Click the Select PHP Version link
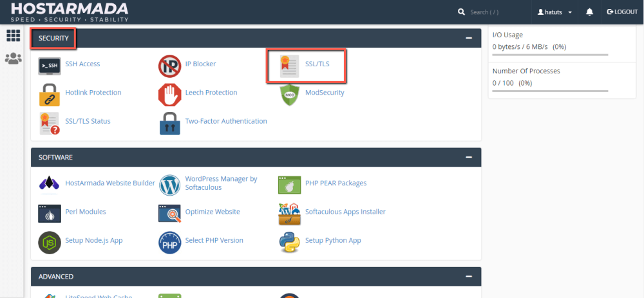The width and height of the screenshot is (644, 298). click(214, 241)
